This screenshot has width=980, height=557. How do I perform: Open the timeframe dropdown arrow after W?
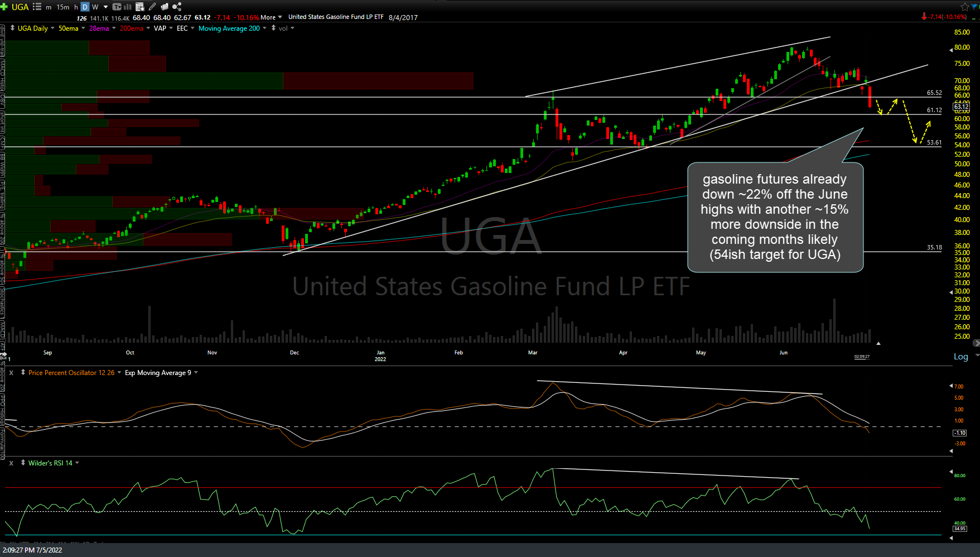tap(105, 7)
